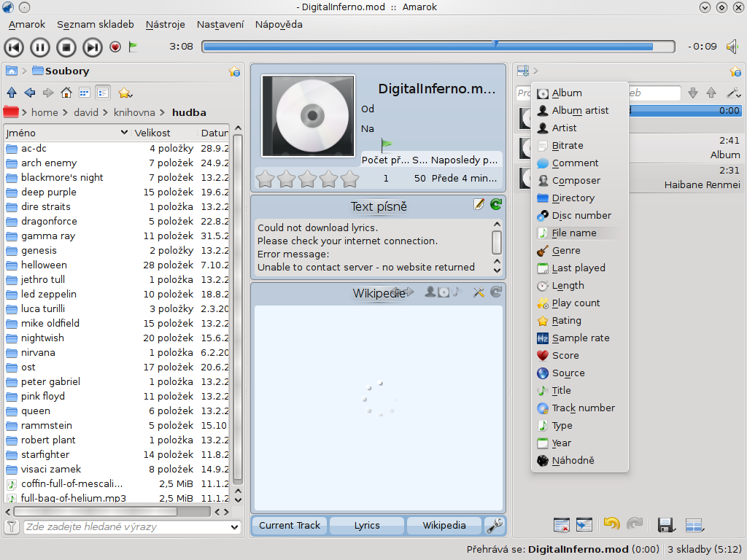
Task: Click the 'knihovna' breadcrumb segment
Action: pyautogui.click(x=134, y=112)
